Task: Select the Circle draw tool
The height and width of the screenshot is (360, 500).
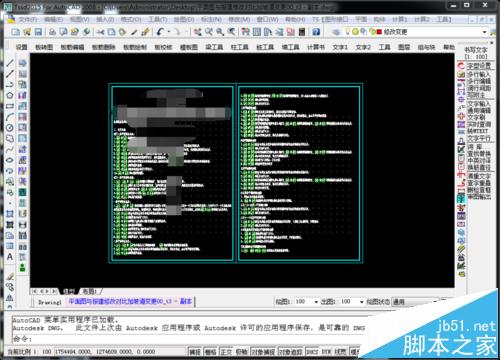Action: pyautogui.click(x=10, y=127)
